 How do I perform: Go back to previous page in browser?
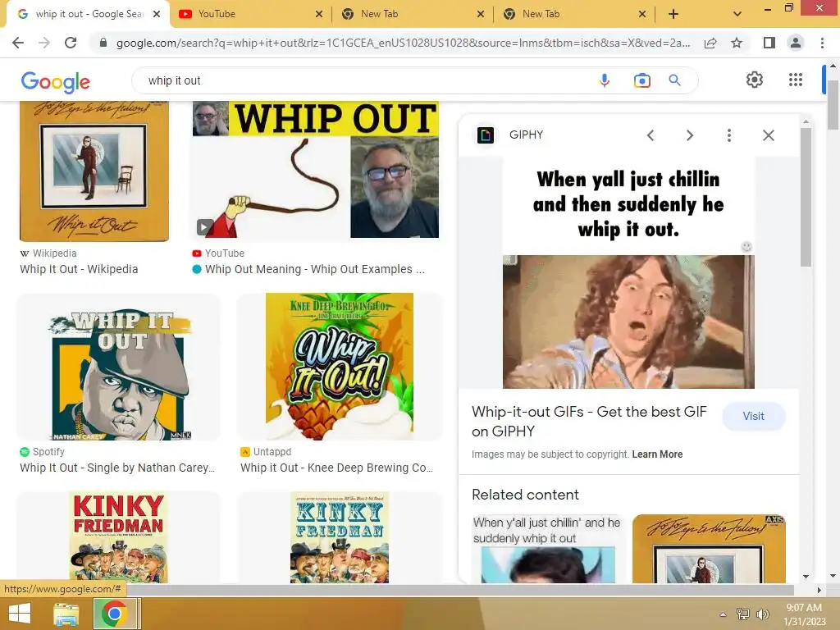click(x=18, y=43)
